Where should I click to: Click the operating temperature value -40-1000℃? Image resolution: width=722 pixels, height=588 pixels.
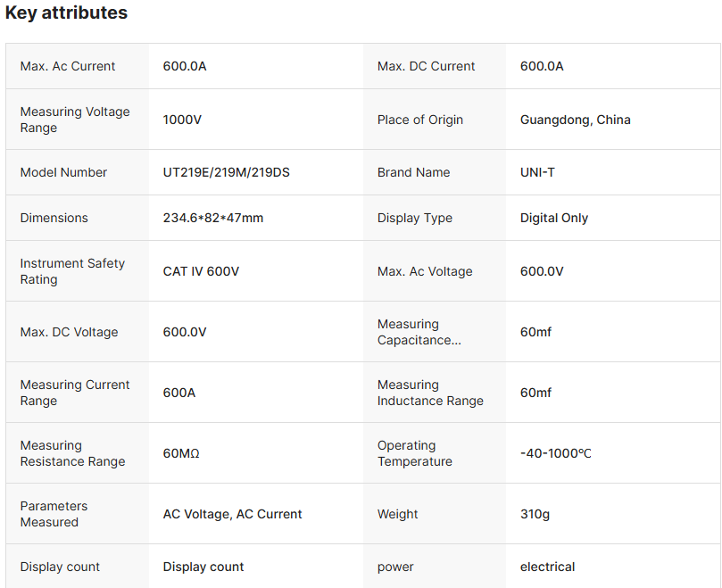tap(555, 453)
